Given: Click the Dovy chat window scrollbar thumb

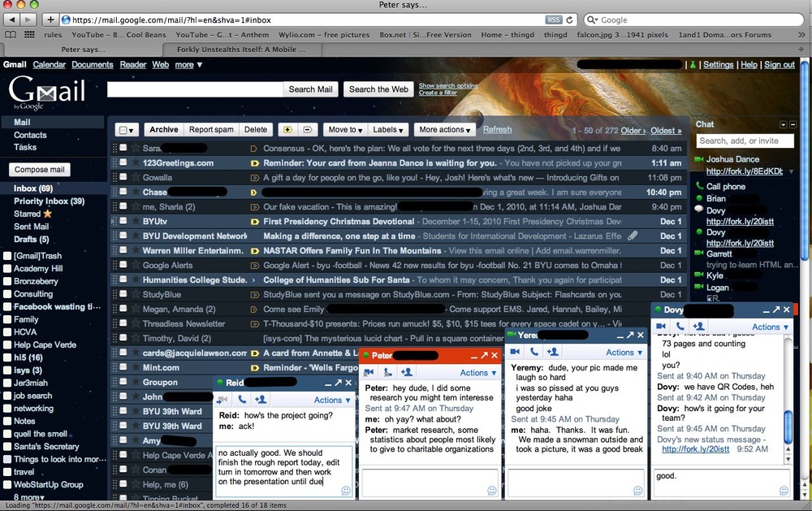Looking at the screenshot, I should pyautogui.click(x=788, y=427).
